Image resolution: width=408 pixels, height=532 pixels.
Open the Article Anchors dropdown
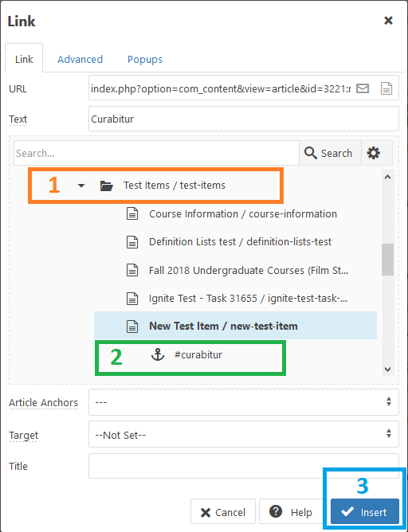[243, 402]
